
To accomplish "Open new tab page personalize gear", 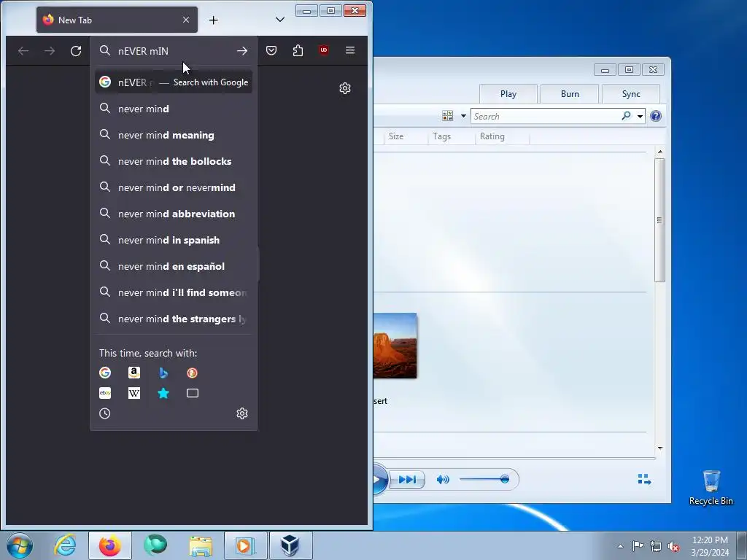I will [345, 88].
